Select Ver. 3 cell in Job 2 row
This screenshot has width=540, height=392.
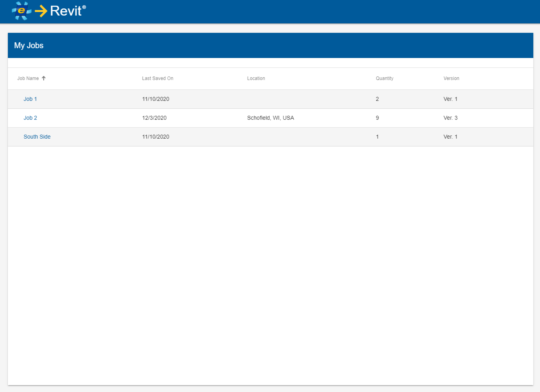pos(450,118)
